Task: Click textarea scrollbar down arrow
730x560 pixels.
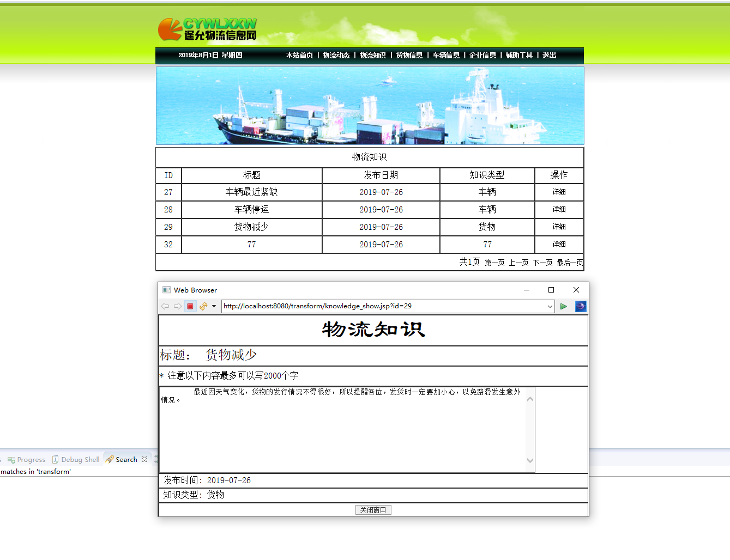Action: pos(530,460)
